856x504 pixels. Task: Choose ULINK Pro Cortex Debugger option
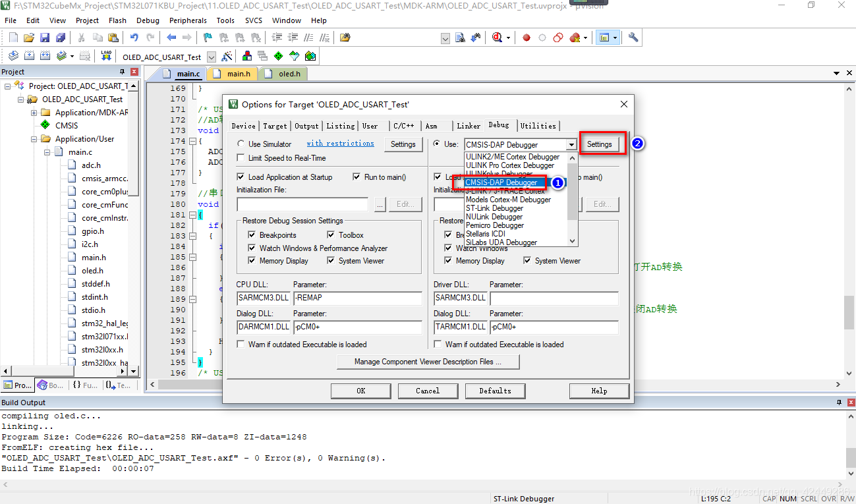[x=510, y=165]
